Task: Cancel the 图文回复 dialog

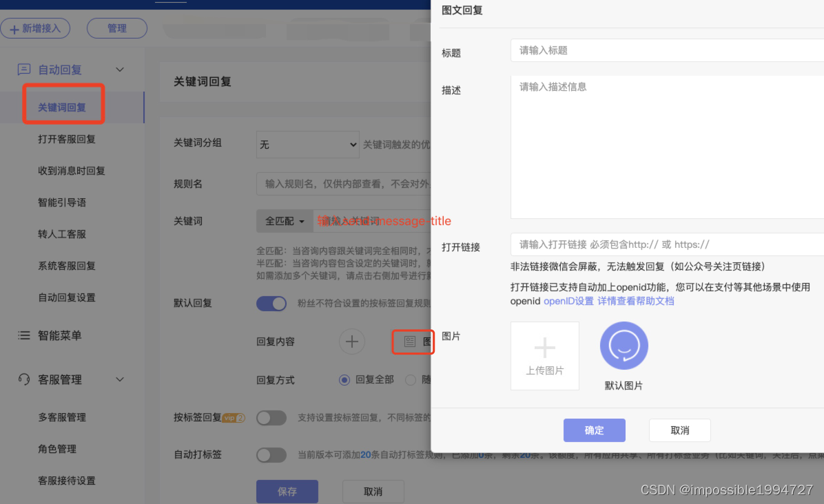Action: pyautogui.click(x=679, y=430)
